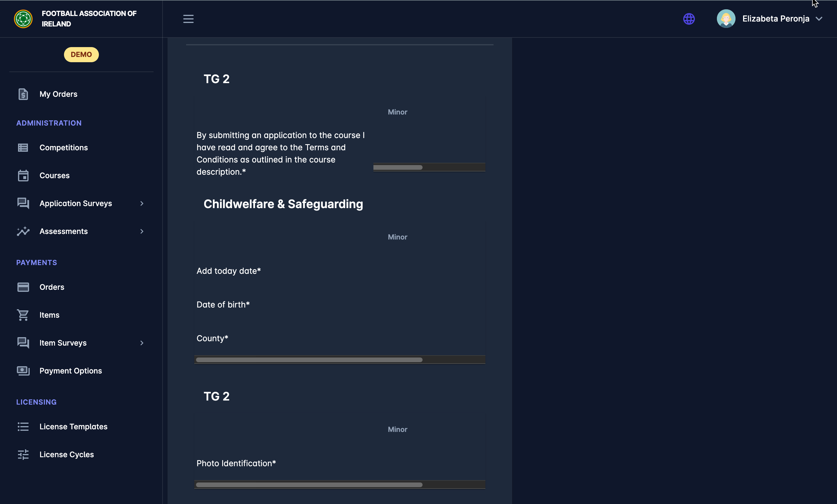Open the language globe icon
Viewport: 837px width, 504px height.
click(689, 19)
